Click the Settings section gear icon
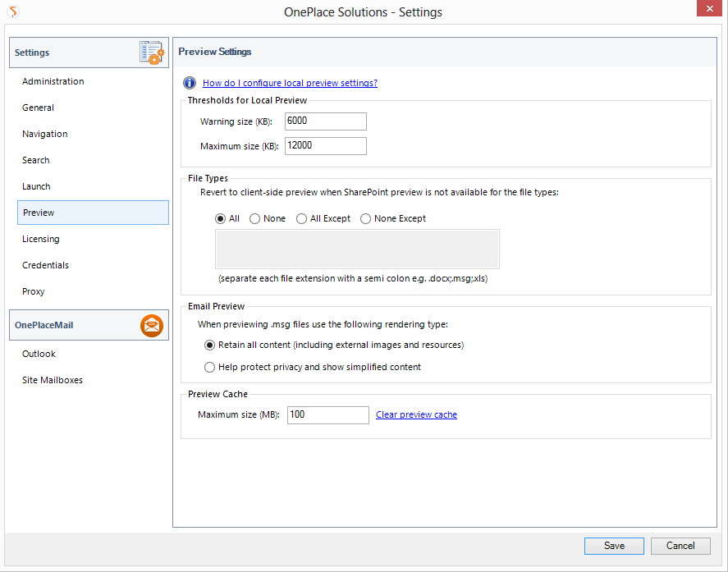 152,53
